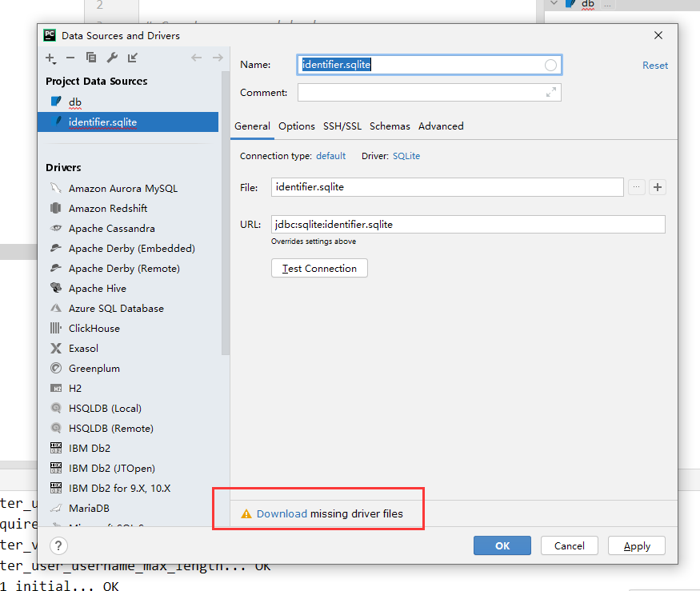Go back with the left arrow
This screenshot has width=700, height=591.
[x=197, y=58]
